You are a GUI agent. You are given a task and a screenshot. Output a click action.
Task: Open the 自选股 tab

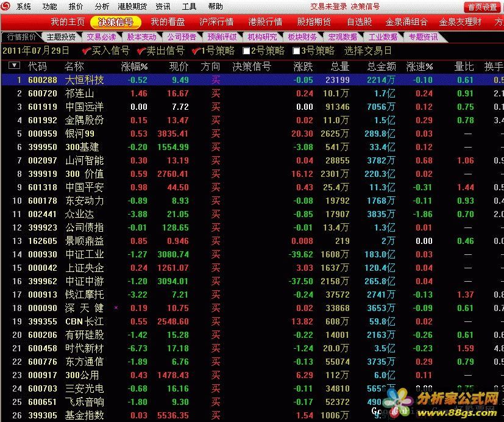pos(360,22)
